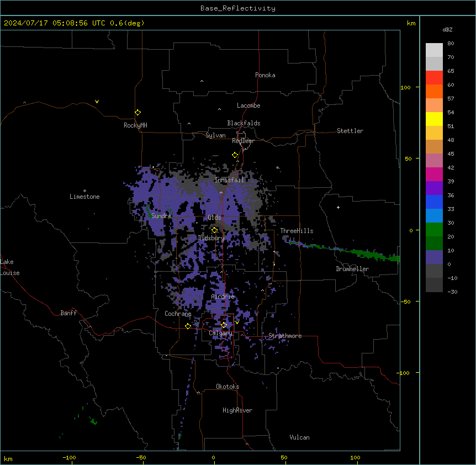
Task: Click the Olds label
Action: (x=214, y=218)
